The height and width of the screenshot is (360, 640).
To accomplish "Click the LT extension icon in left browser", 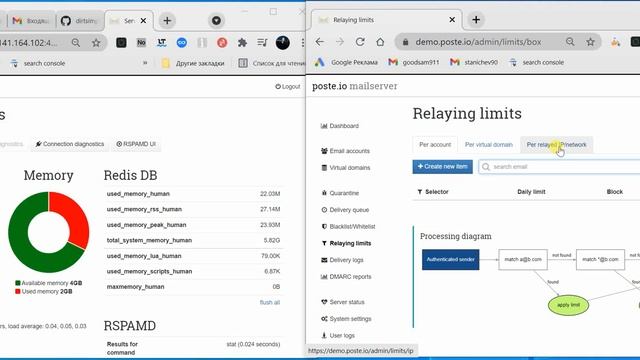I will pos(162,42).
